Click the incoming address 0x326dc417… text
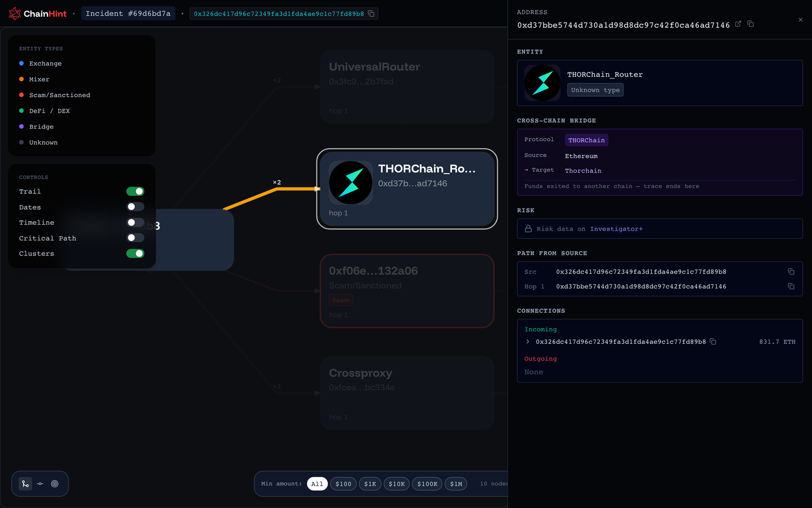This screenshot has width=812, height=508. 621,342
